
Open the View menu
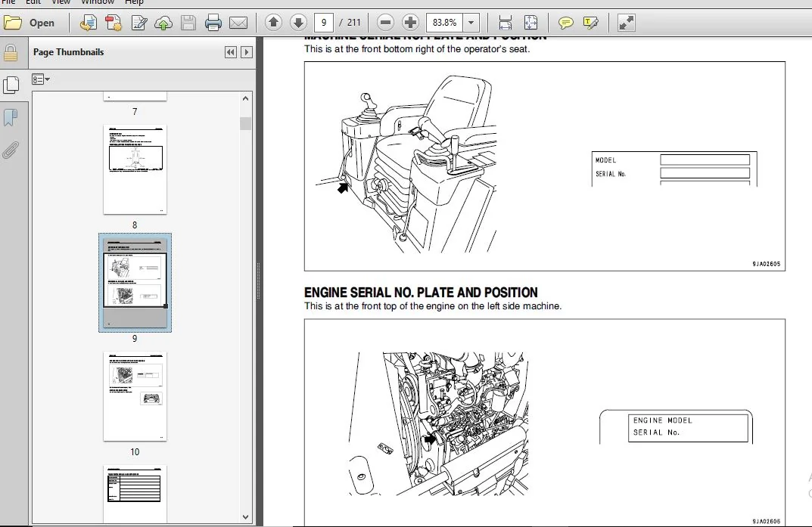click(x=61, y=2)
